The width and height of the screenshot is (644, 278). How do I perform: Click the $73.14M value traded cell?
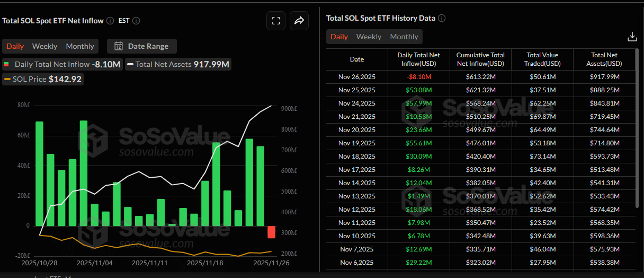(x=542, y=157)
